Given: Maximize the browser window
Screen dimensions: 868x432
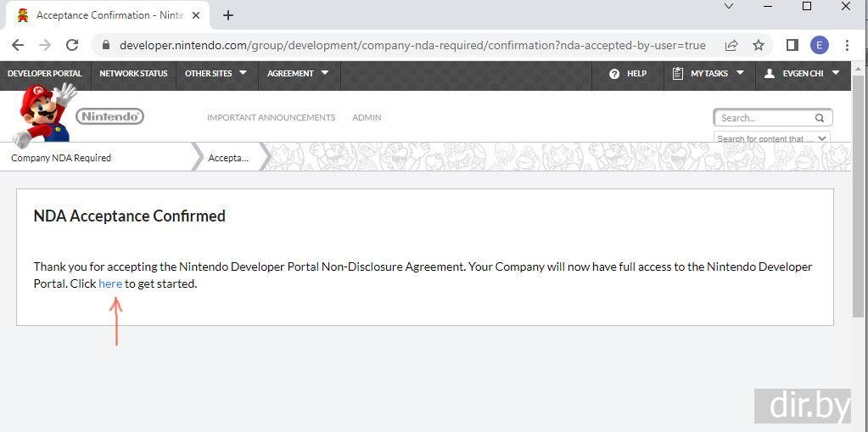Looking at the screenshot, I should 807,6.
